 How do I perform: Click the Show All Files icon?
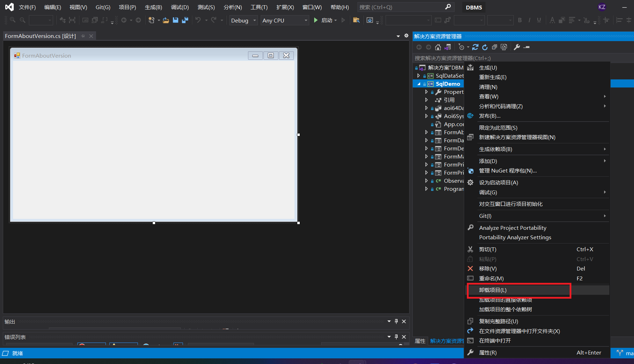coord(504,47)
